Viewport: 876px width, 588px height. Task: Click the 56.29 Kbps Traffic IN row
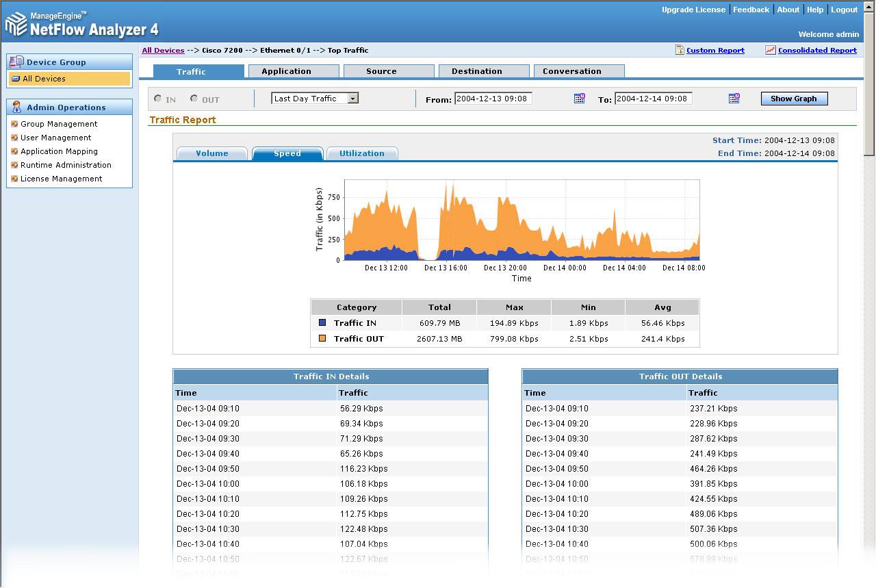tap(331, 409)
